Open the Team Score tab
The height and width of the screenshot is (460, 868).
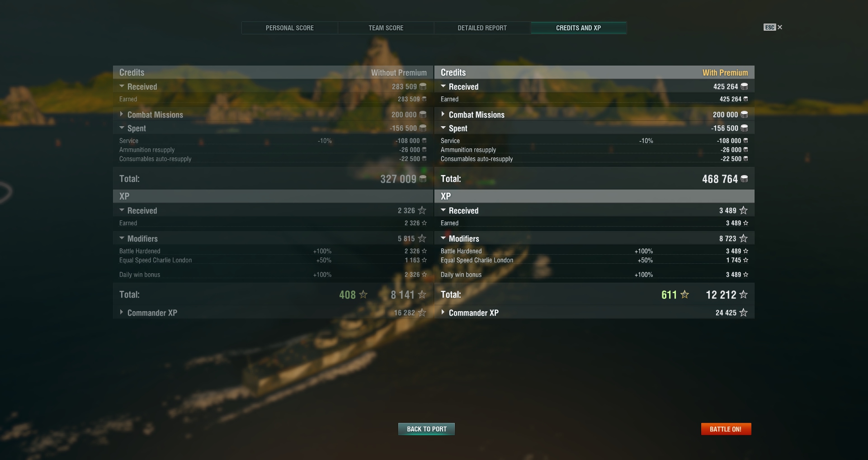coord(386,28)
